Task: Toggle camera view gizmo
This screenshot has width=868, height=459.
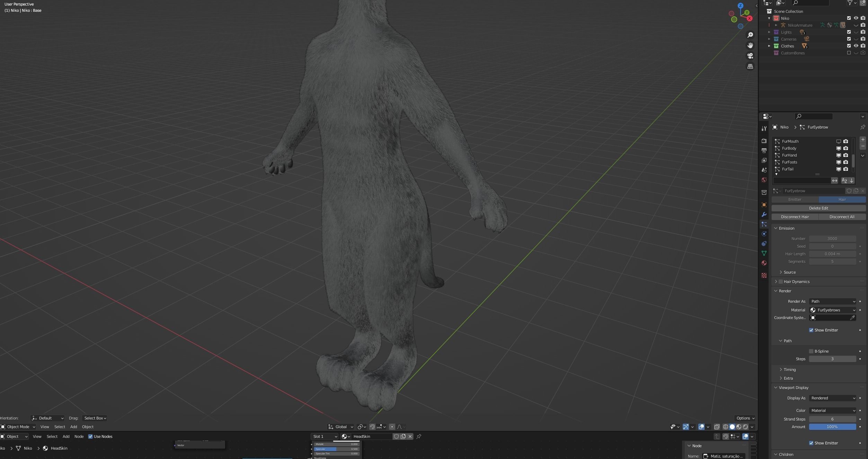Action: (x=750, y=56)
